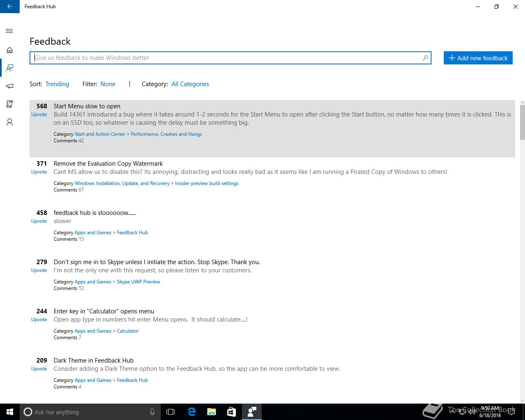
Task: Open the Quests icon in sidebar
Action: pyautogui.click(x=9, y=104)
